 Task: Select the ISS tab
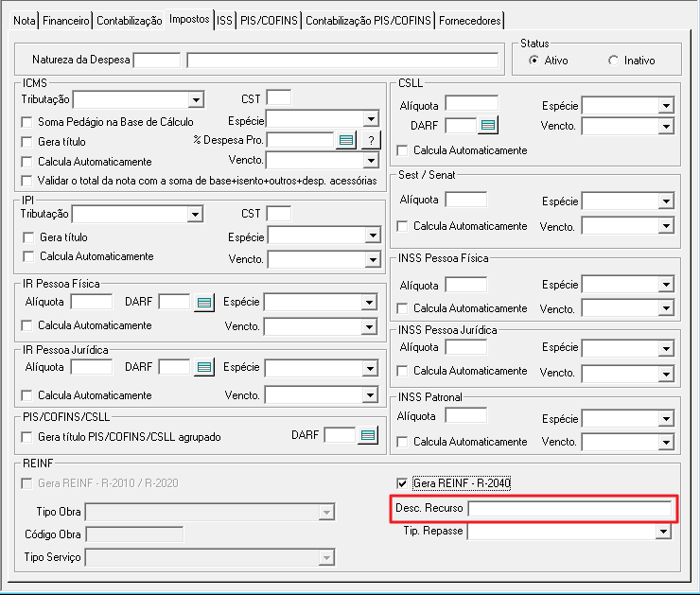pyautogui.click(x=224, y=21)
